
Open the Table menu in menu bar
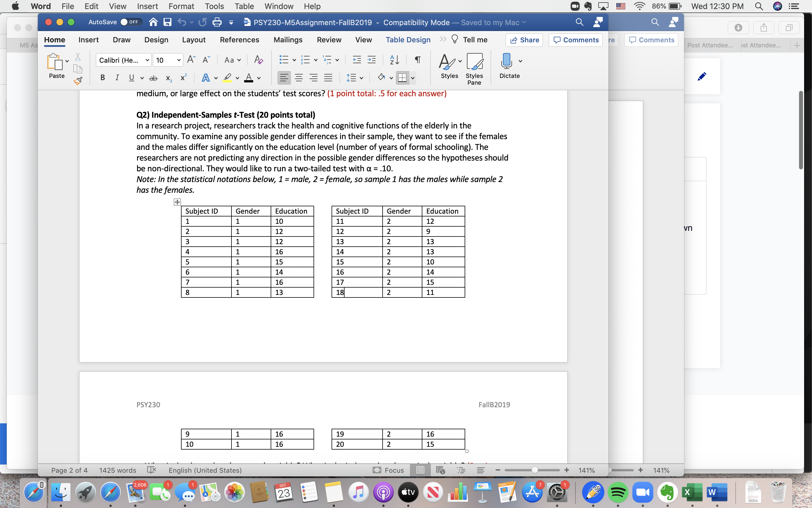pos(244,6)
